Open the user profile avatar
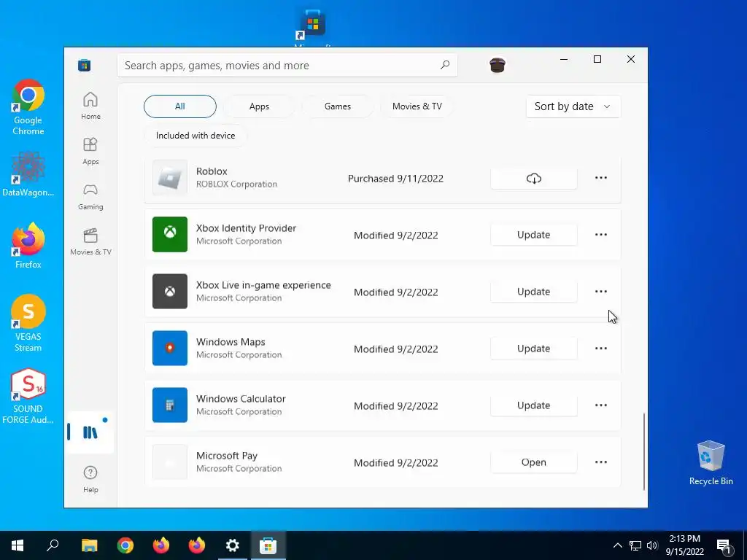 (x=498, y=65)
